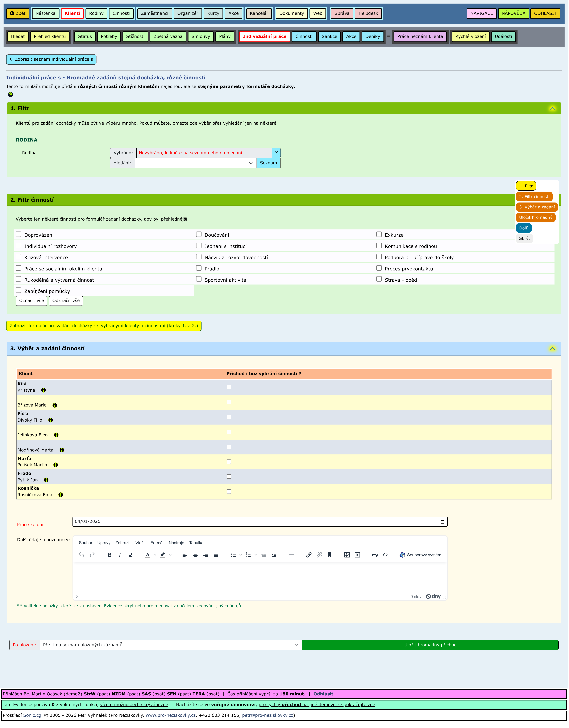Print the editor content
569x728 pixels.
click(x=375, y=555)
